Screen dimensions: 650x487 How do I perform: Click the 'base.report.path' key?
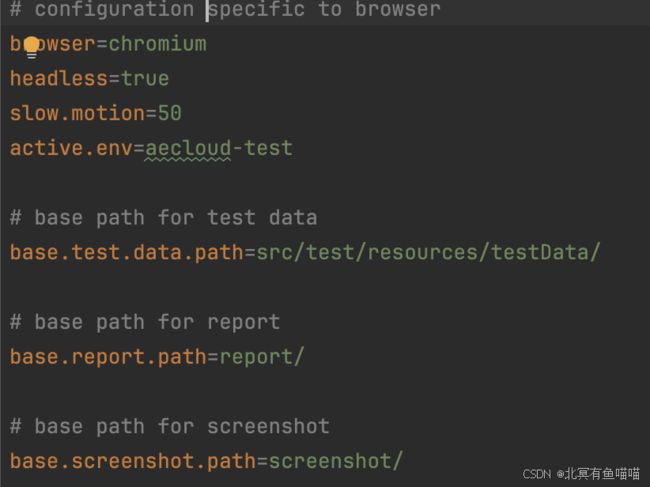(108, 357)
